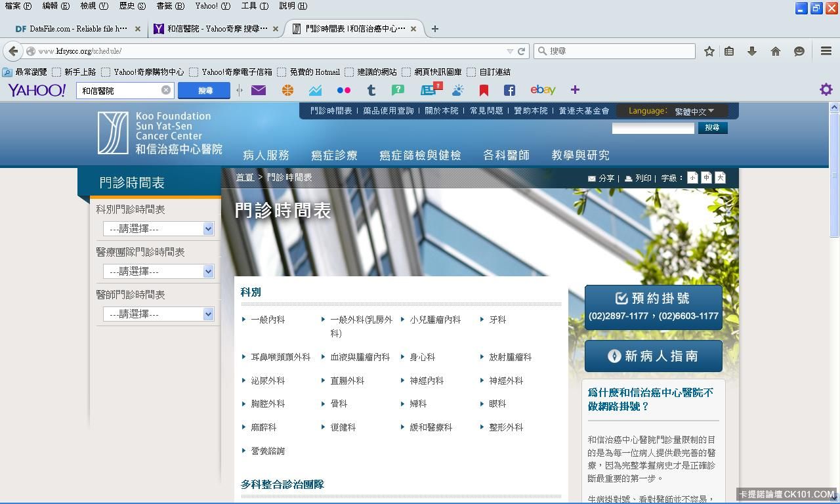Click the green question mark answers icon

(398, 90)
